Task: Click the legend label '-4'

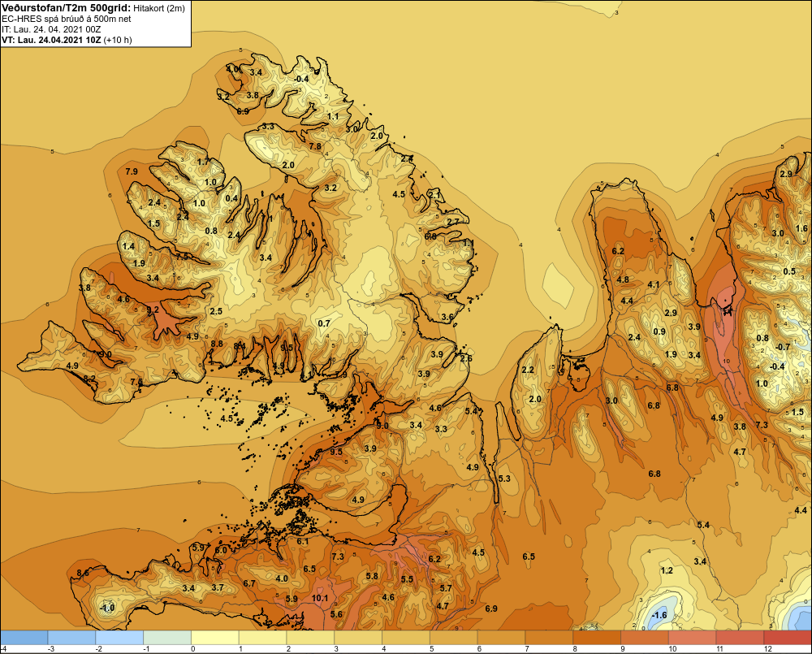Action: pyautogui.click(x=3, y=649)
